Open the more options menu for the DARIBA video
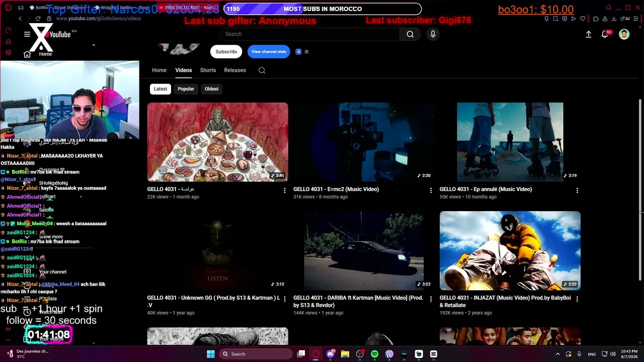Viewport: 644px width, 362px height. click(x=431, y=299)
